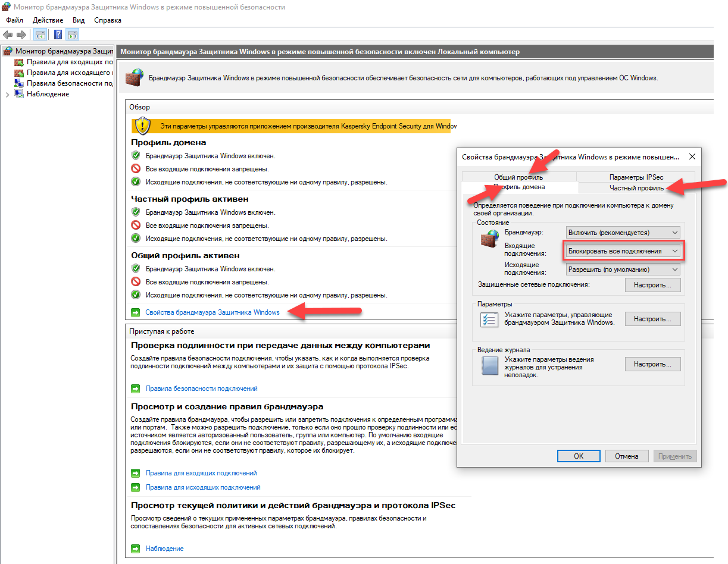Screen dimensions: 728x564
Task: Open the Исходящие подключения dropdown
Action: pos(623,270)
